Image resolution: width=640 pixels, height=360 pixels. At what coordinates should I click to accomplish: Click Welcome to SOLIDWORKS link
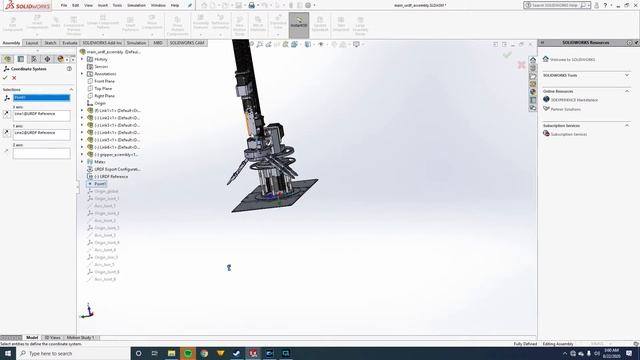(573, 60)
